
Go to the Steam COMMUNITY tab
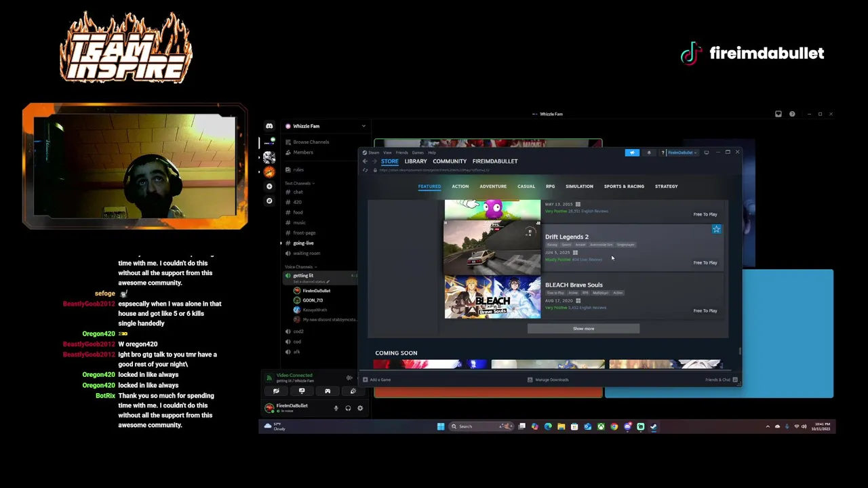(x=450, y=161)
